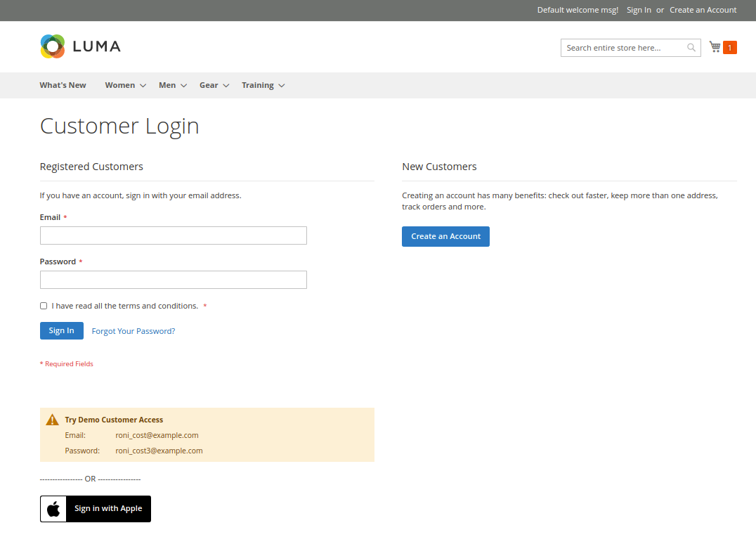Click inside the Email input field

(173, 235)
